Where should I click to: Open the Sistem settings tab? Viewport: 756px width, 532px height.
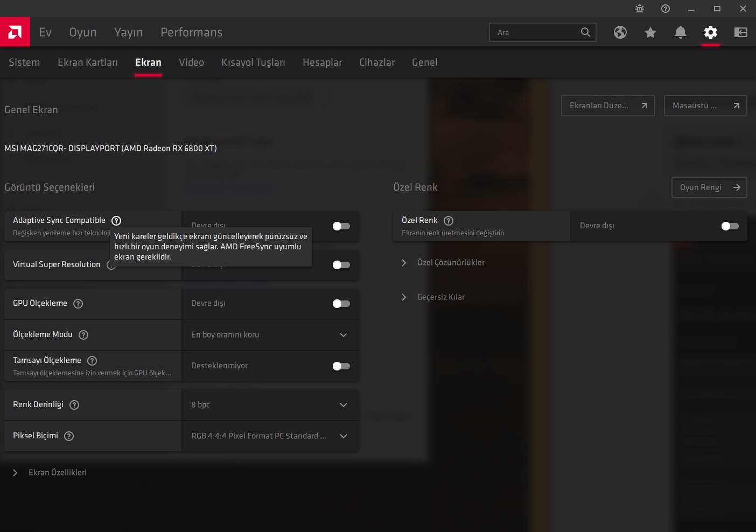24,62
